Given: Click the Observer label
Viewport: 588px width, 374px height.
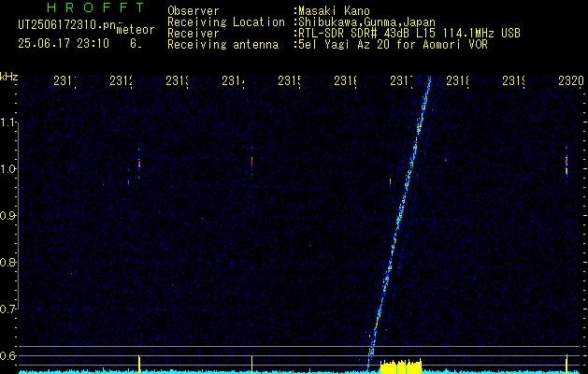Looking at the screenshot, I should click(x=194, y=11).
